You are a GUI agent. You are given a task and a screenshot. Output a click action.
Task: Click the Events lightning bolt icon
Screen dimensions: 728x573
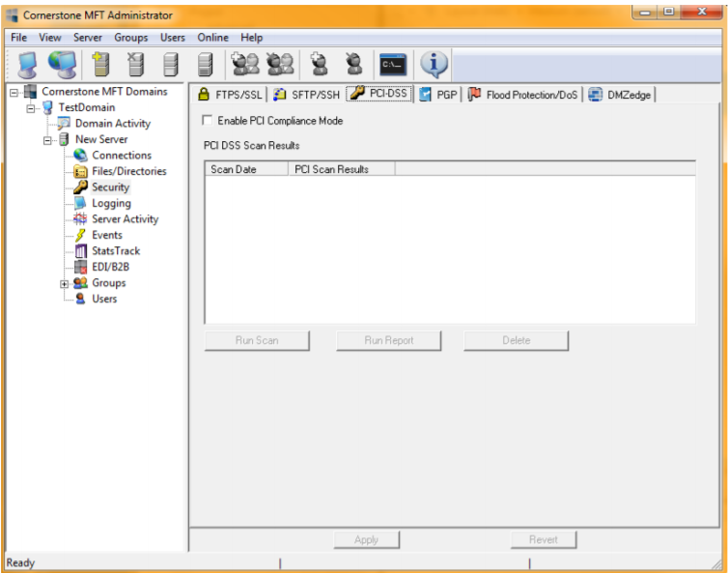[80, 235]
